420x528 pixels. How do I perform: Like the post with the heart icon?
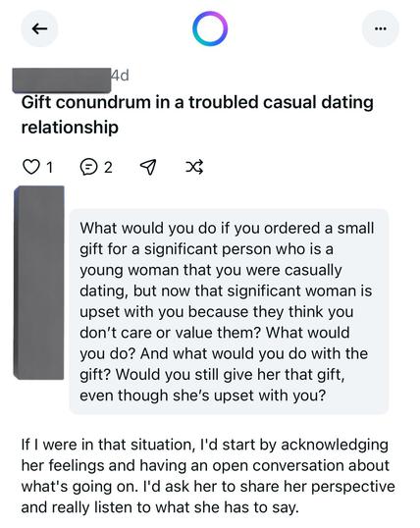[x=30, y=166]
